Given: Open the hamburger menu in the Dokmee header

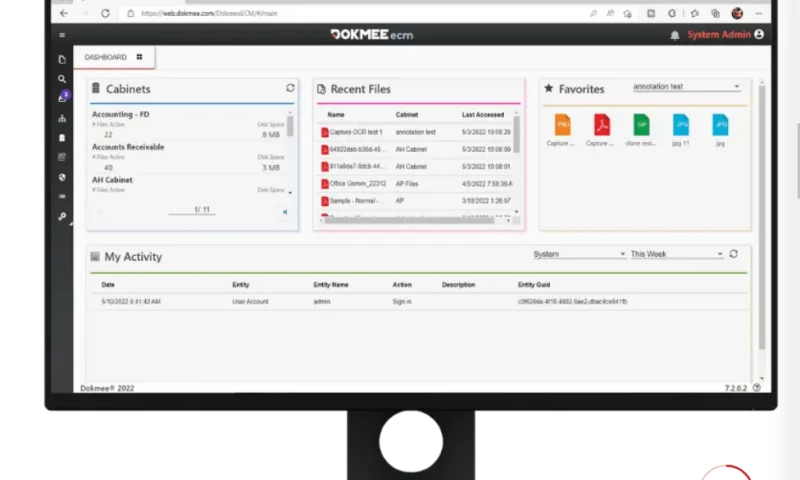Looking at the screenshot, I should tap(62, 35).
